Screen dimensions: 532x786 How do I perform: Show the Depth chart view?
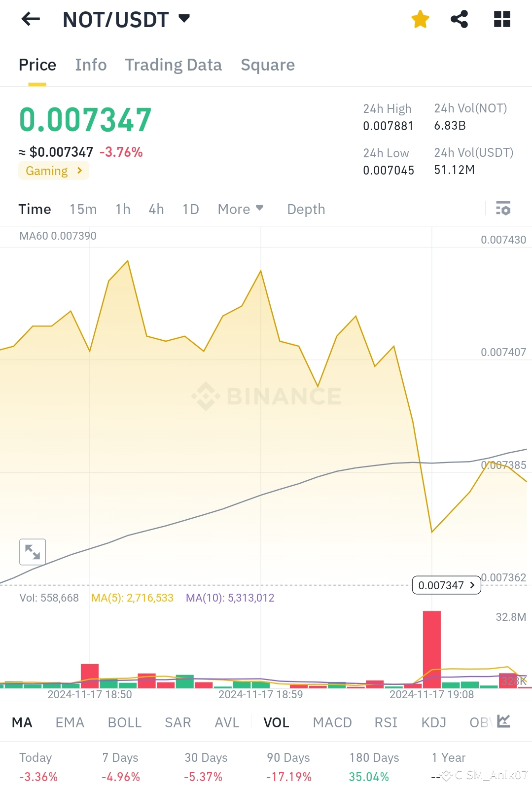306,209
